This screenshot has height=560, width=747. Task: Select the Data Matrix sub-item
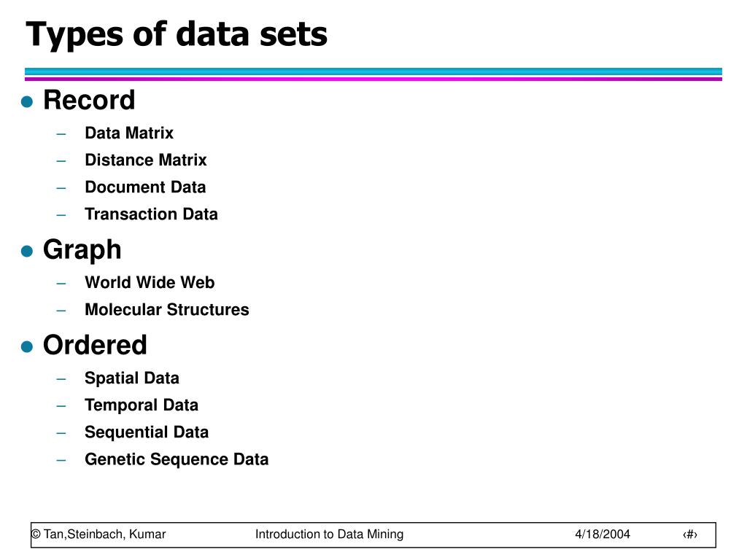click(129, 133)
